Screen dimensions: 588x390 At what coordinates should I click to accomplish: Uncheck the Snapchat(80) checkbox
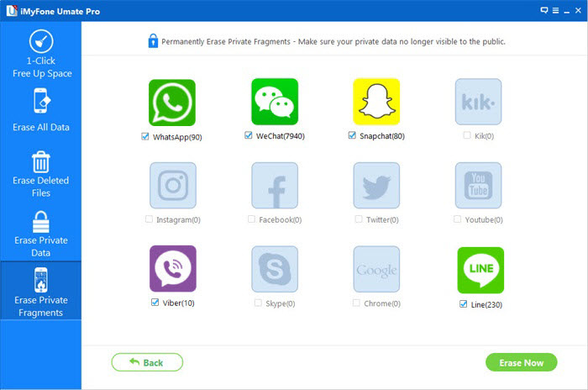coord(352,135)
